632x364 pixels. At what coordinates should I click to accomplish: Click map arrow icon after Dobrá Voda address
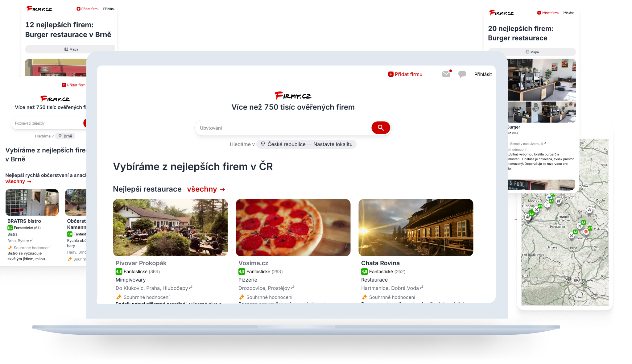coord(422,287)
